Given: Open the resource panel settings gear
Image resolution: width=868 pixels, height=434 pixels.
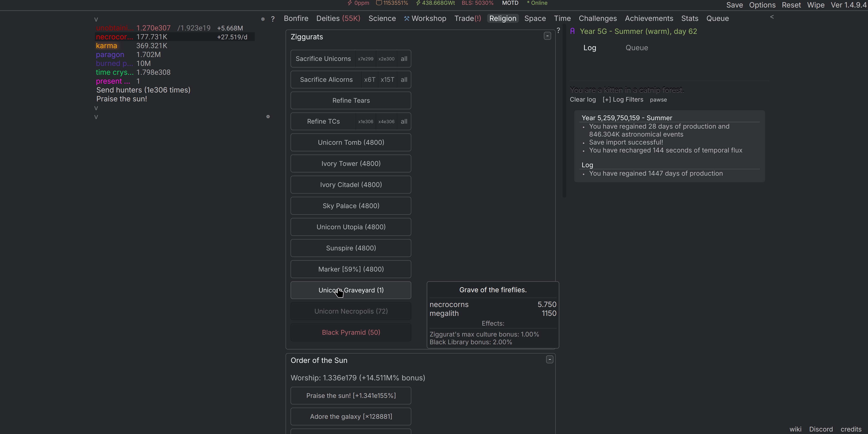Looking at the screenshot, I should point(263,19).
